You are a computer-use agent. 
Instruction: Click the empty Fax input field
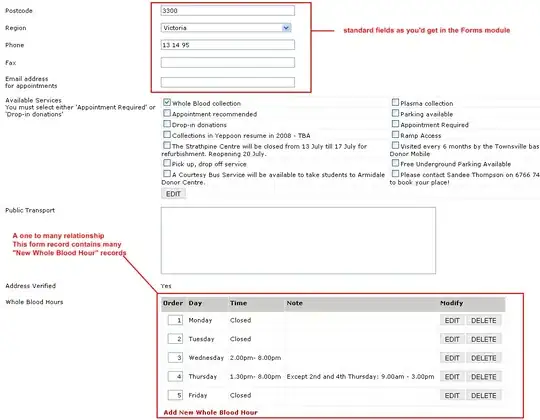click(x=227, y=62)
